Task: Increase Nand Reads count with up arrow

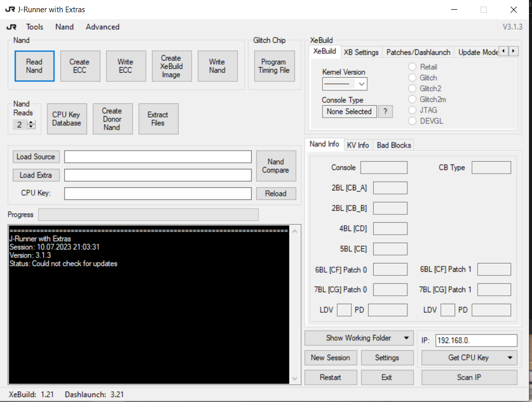Action: [x=31, y=122]
